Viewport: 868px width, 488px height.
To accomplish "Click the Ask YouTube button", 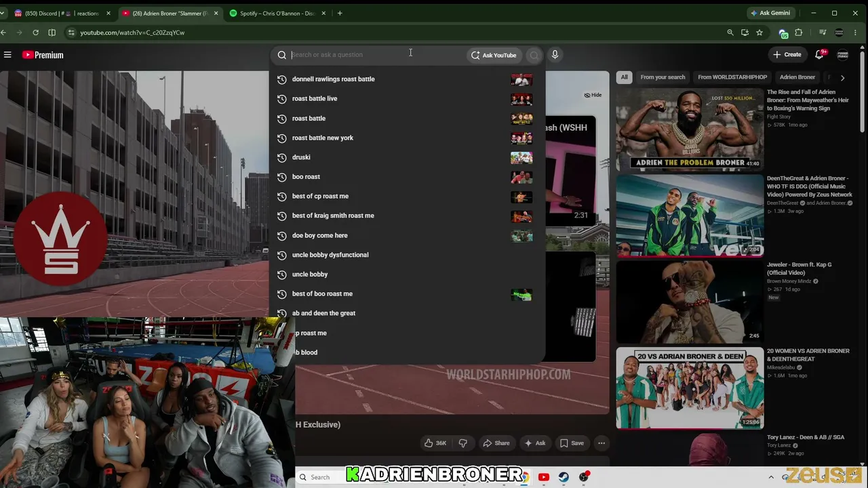I will point(494,55).
